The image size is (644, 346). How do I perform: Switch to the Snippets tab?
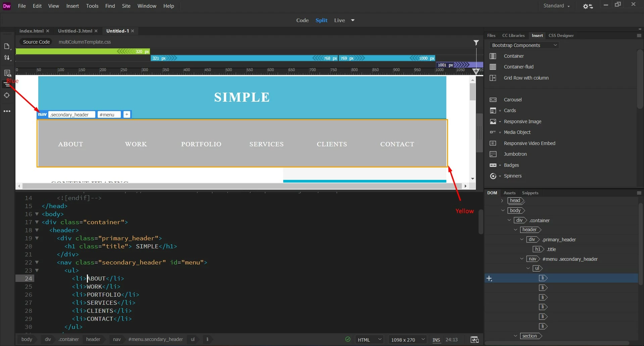pos(530,193)
